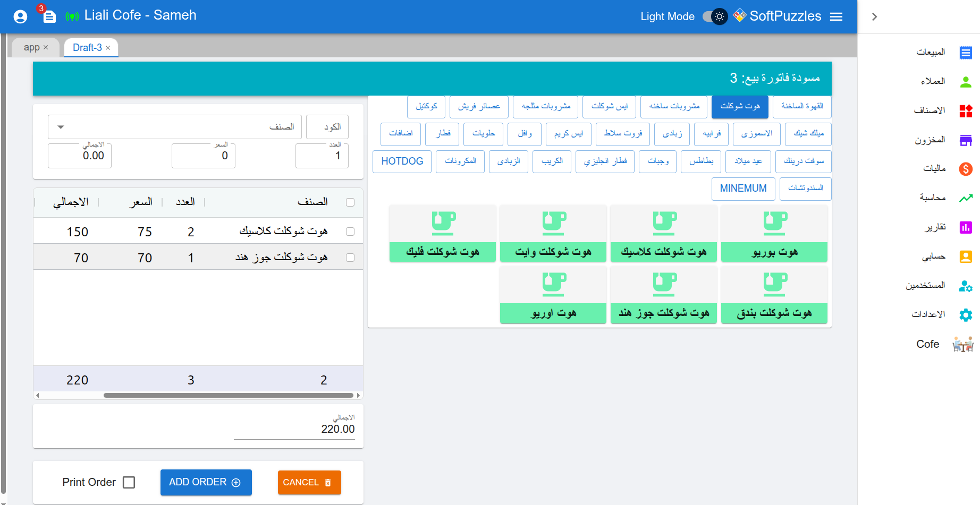
Task: Open the ماليات finance dollar icon
Action: (x=965, y=169)
